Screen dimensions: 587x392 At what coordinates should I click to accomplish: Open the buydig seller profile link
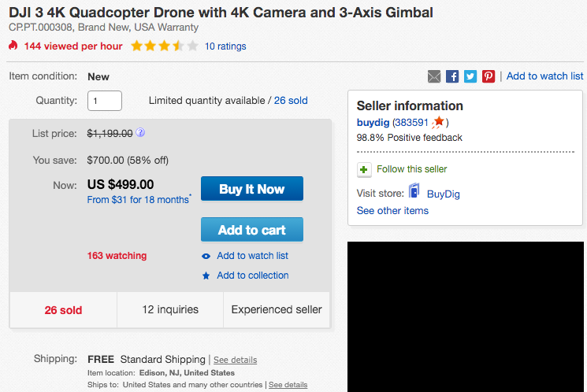click(x=373, y=123)
